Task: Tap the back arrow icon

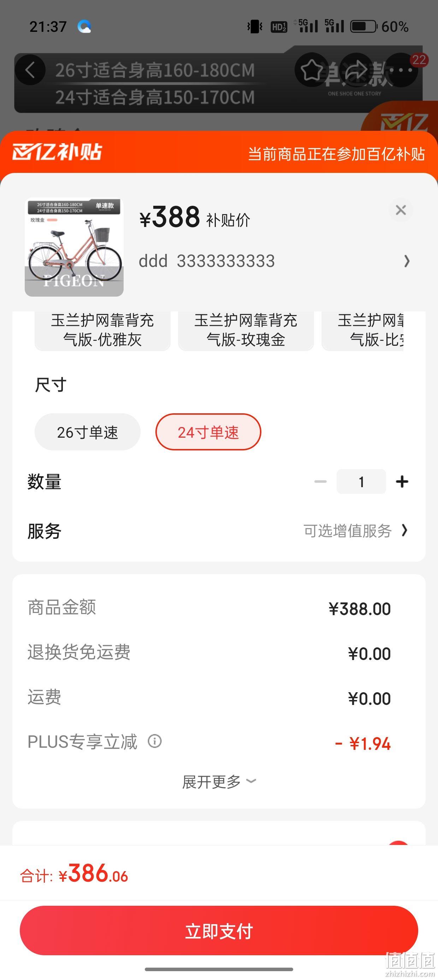Action: (x=30, y=70)
